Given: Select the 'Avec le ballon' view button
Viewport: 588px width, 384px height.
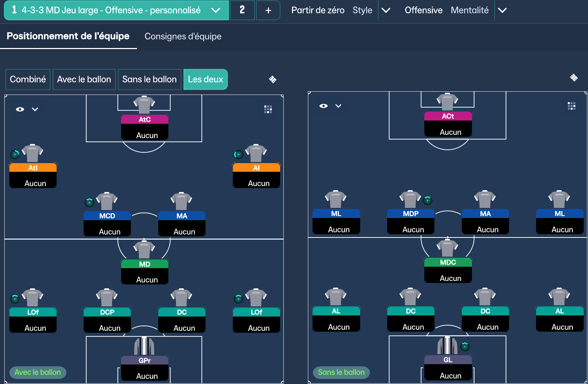Looking at the screenshot, I should pos(84,79).
